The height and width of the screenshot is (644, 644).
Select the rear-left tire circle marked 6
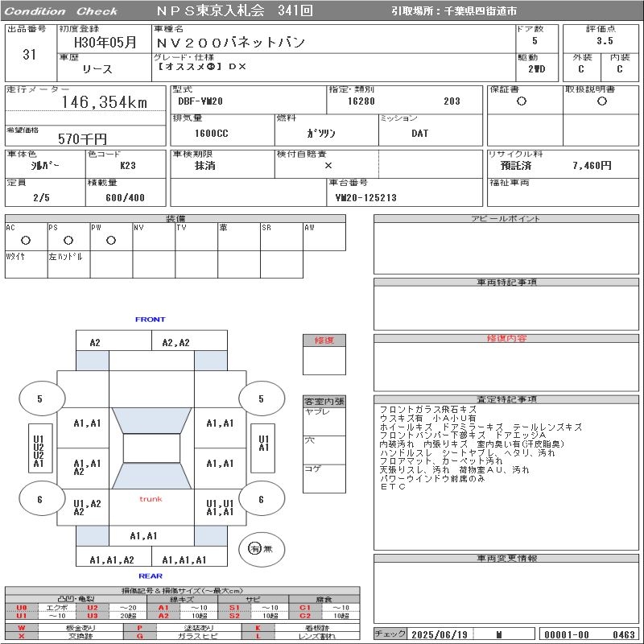40,499
